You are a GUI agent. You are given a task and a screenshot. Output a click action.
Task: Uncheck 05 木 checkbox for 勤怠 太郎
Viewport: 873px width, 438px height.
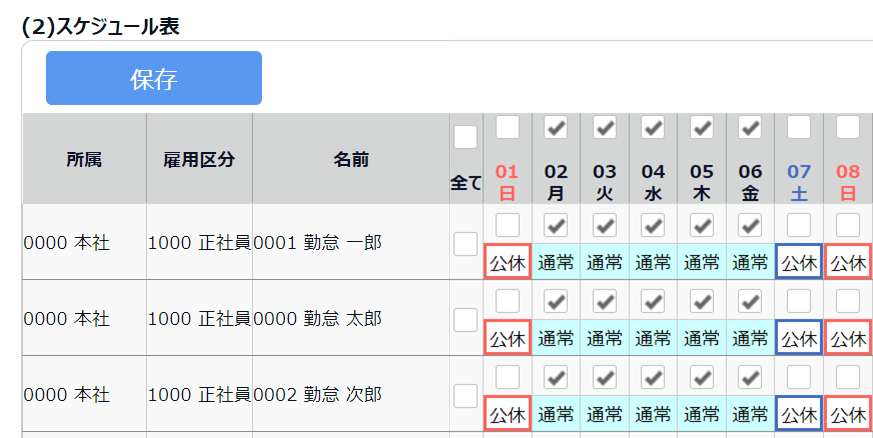tap(702, 302)
